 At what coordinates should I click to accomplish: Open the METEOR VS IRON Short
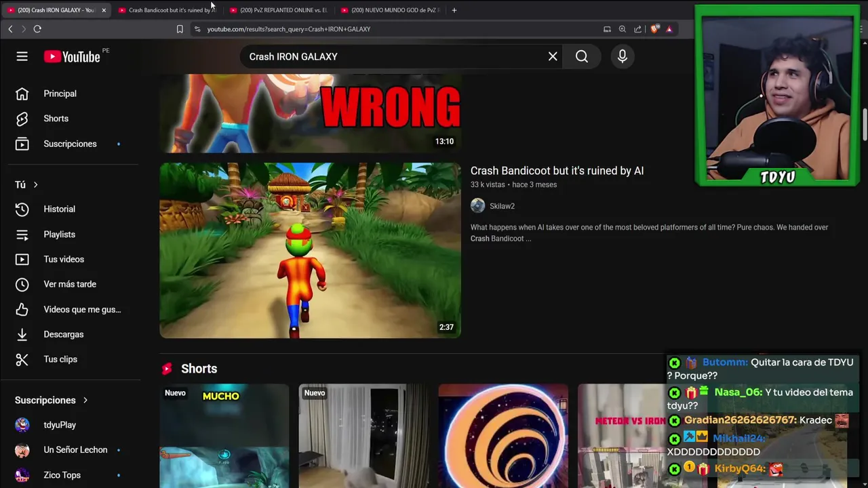tap(621, 436)
